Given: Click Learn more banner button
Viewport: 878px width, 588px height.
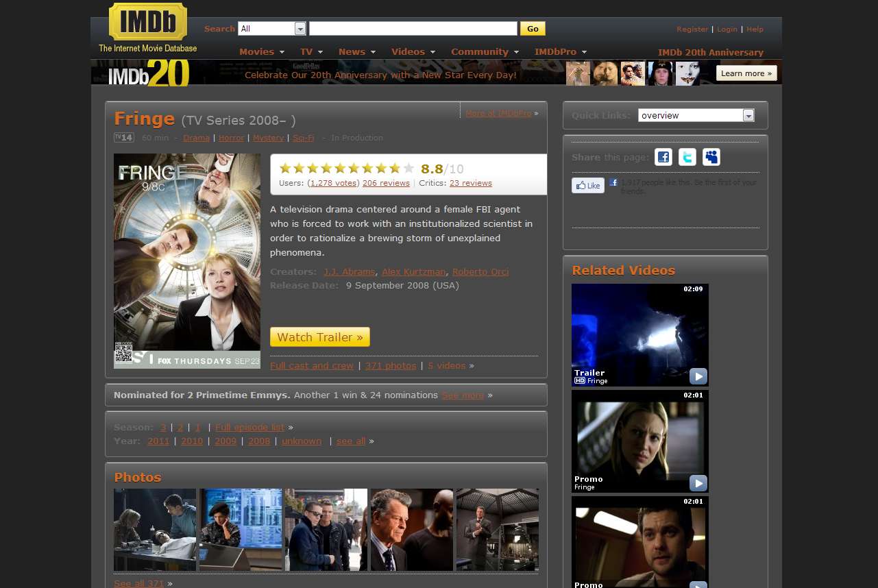Looking at the screenshot, I should point(746,73).
